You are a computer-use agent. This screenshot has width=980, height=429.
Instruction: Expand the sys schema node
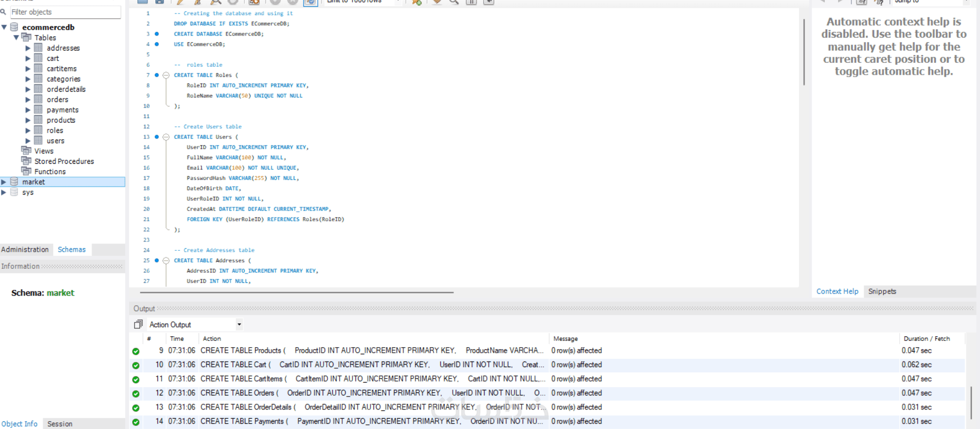4,192
